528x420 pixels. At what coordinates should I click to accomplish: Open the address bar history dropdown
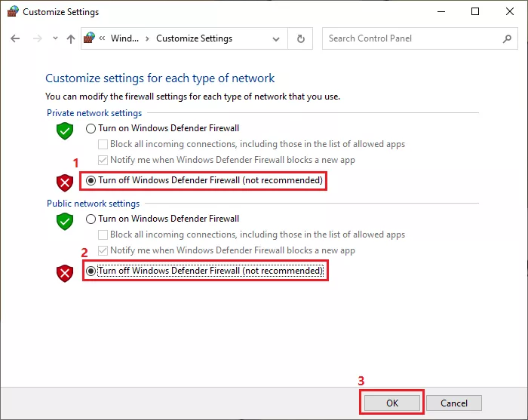(276, 39)
